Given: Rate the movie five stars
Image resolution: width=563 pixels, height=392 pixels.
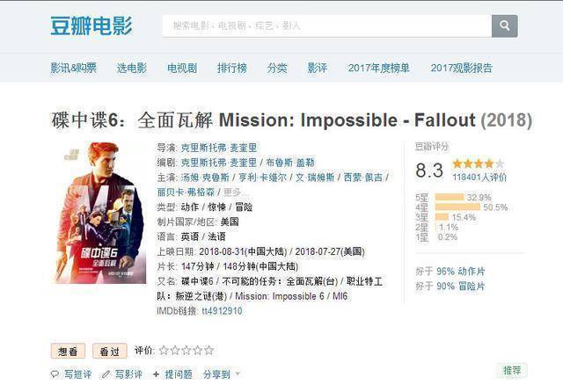Looking at the screenshot, I should pyautogui.click(x=209, y=350).
